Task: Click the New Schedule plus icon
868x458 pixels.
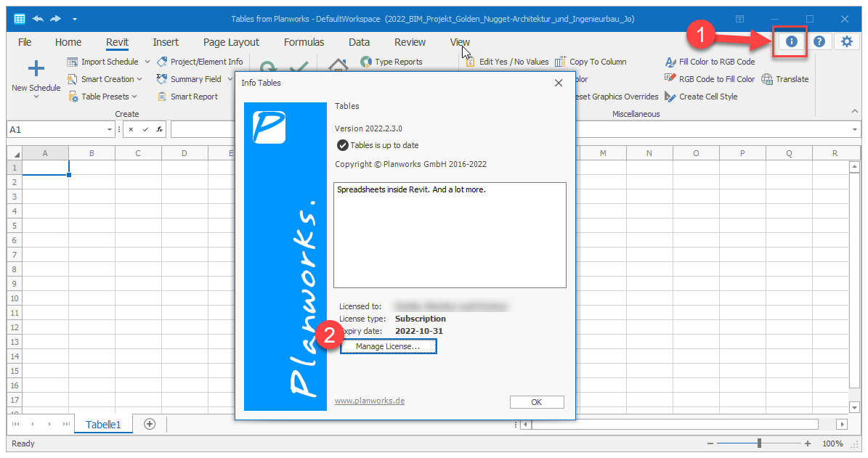Action: 36,68
